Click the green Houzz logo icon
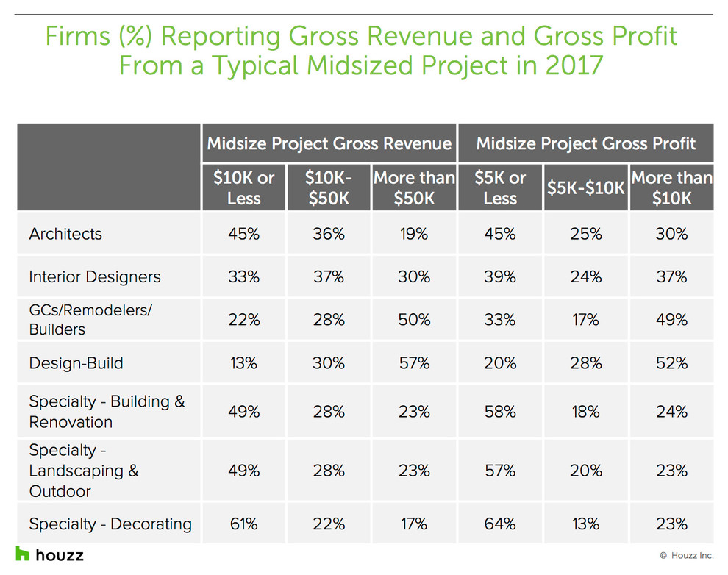 point(22,554)
